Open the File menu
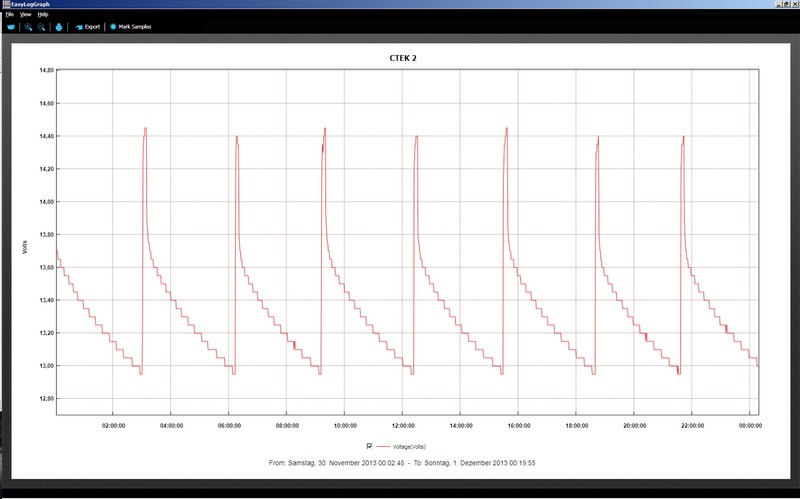 pos(9,15)
